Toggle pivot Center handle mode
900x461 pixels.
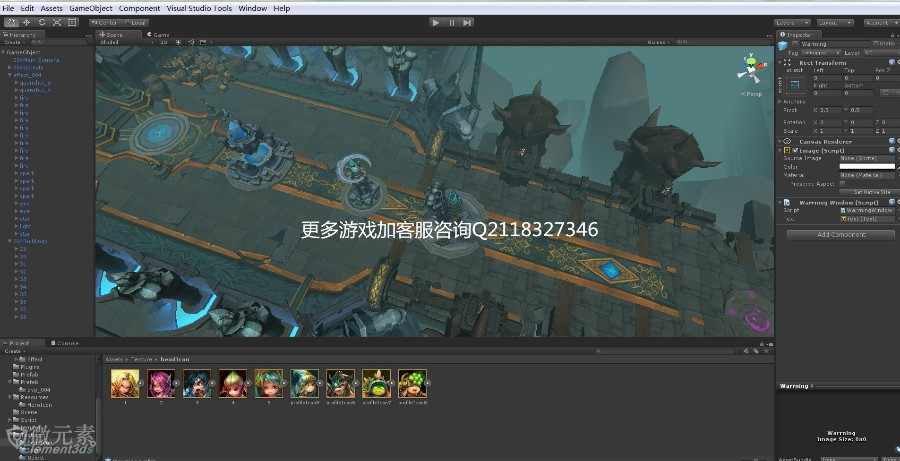tap(104, 22)
